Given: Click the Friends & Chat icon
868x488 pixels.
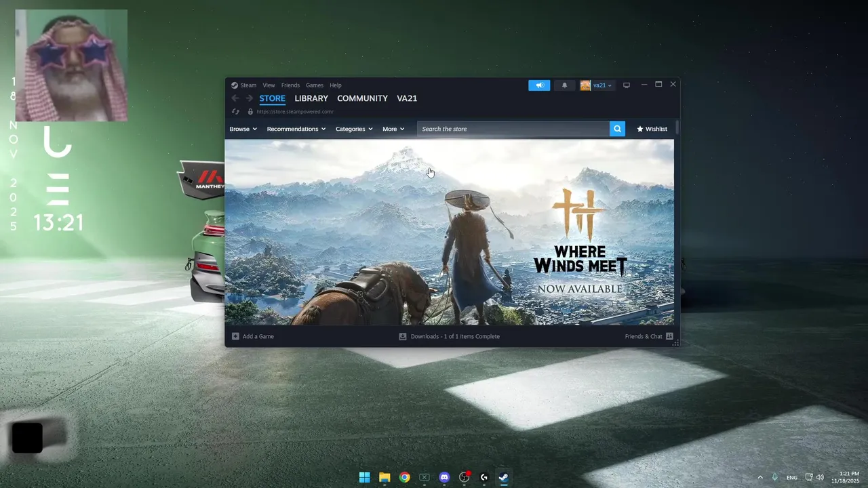Looking at the screenshot, I should [x=669, y=336].
